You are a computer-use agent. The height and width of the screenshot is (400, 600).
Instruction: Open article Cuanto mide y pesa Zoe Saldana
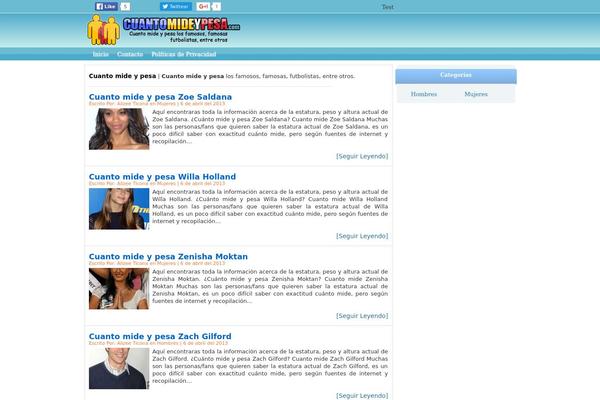160,97
